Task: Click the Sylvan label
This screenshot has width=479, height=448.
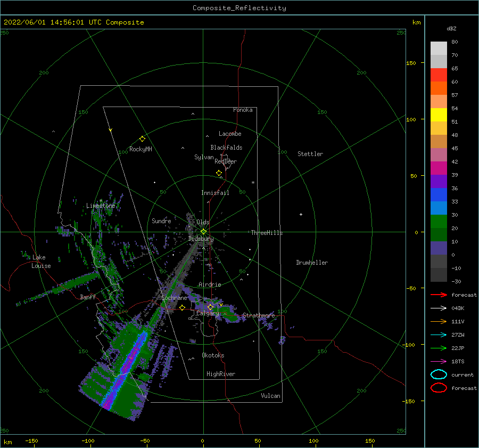Action: pos(204,157)
